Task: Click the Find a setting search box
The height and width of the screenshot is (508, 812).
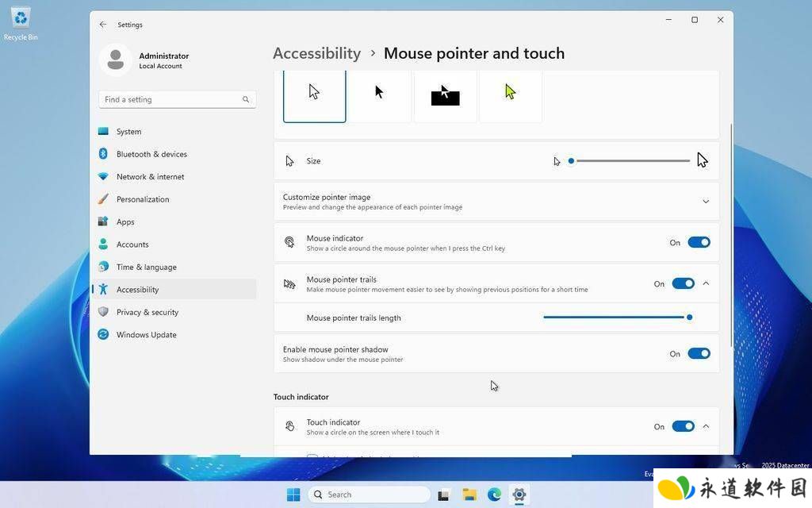Action: 177,99
